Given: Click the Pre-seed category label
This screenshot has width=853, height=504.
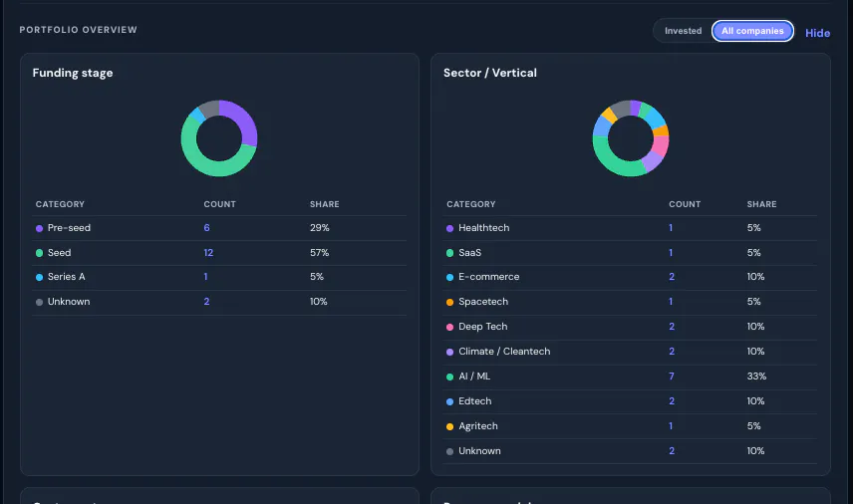Looking at the screenshot, I should point(69,228).
